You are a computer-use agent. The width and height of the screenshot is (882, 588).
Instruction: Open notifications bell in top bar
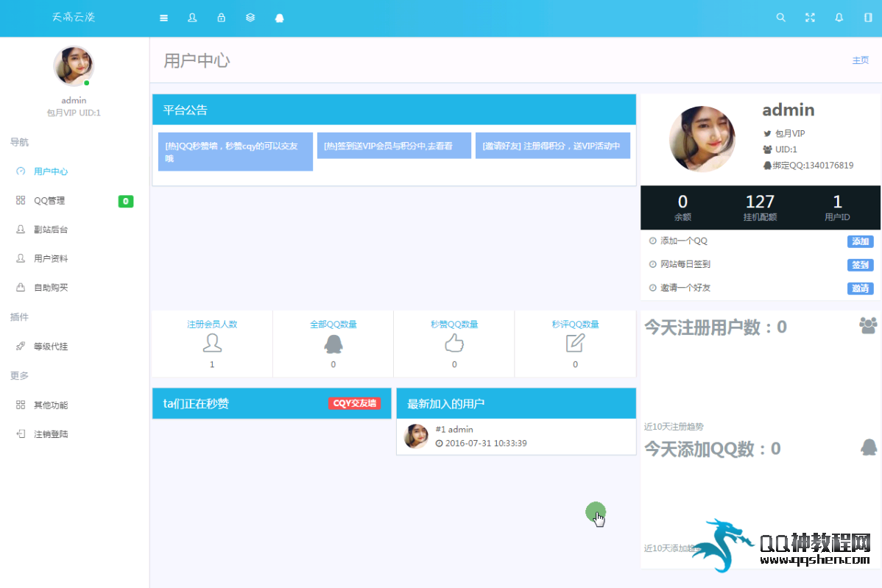(839, 18)
